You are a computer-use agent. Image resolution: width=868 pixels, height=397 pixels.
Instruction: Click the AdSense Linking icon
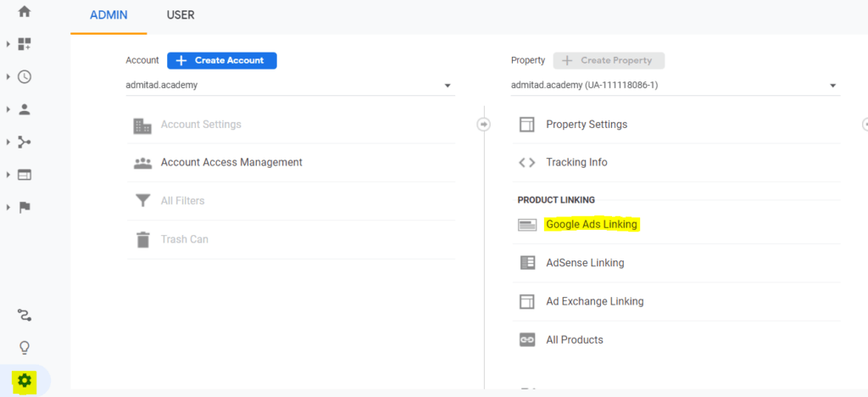coord(527,262)
